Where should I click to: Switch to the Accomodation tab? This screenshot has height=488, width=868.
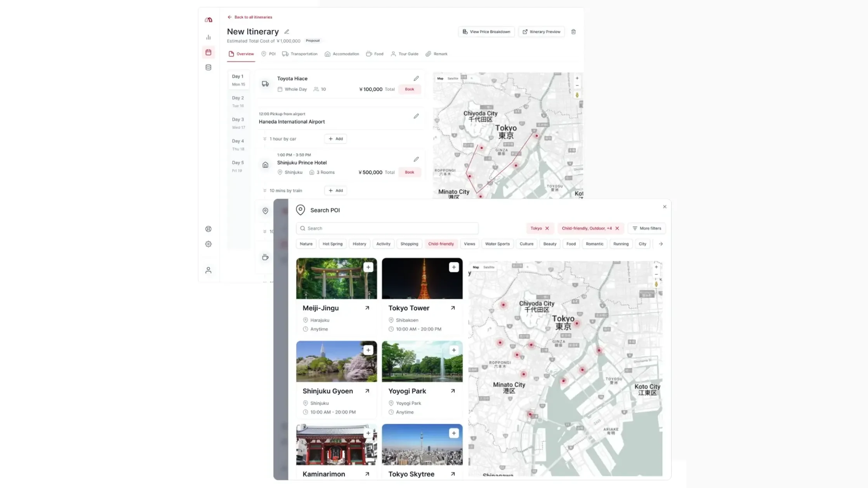tap(342, 54)
